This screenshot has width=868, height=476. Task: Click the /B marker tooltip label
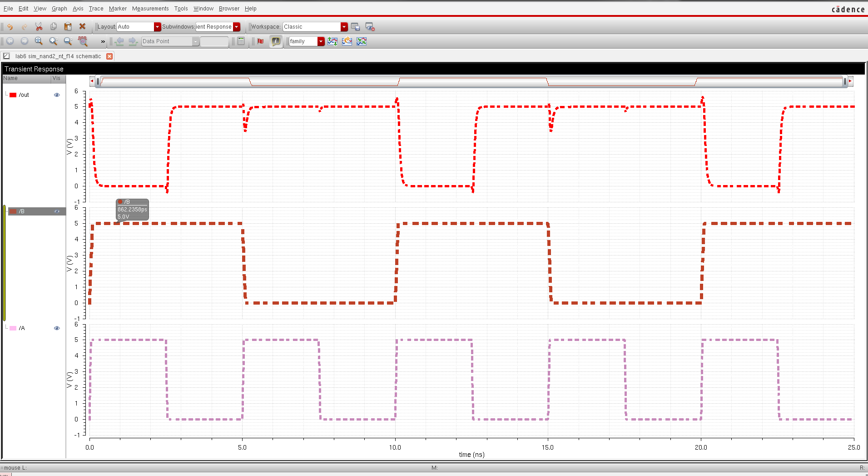(132, 210)
